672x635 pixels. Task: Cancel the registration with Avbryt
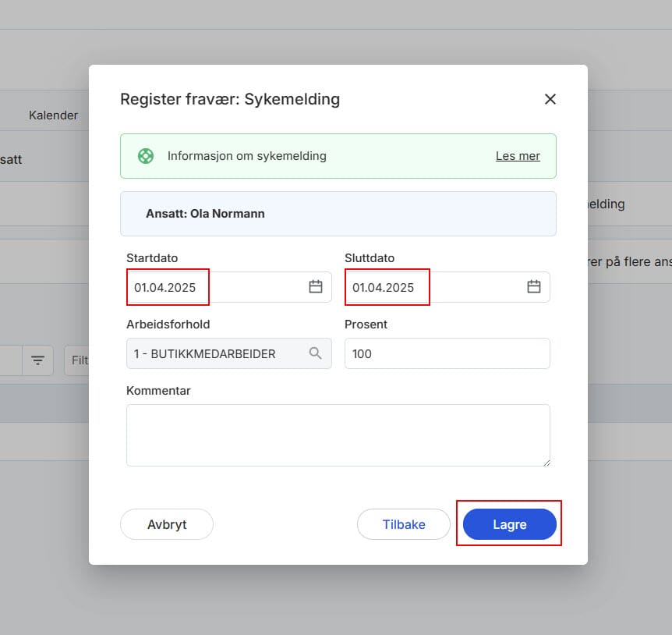click(166, 524)
